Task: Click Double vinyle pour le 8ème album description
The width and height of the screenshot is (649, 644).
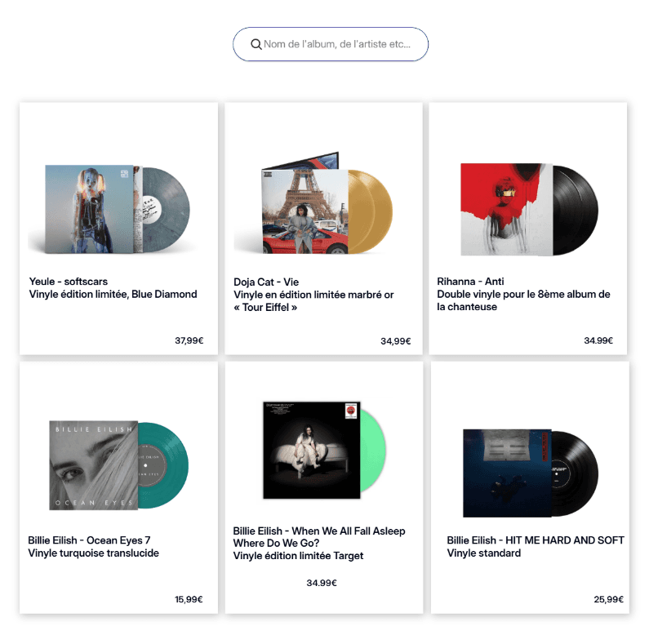Action: pyautogui.click(x=523, y=300)
